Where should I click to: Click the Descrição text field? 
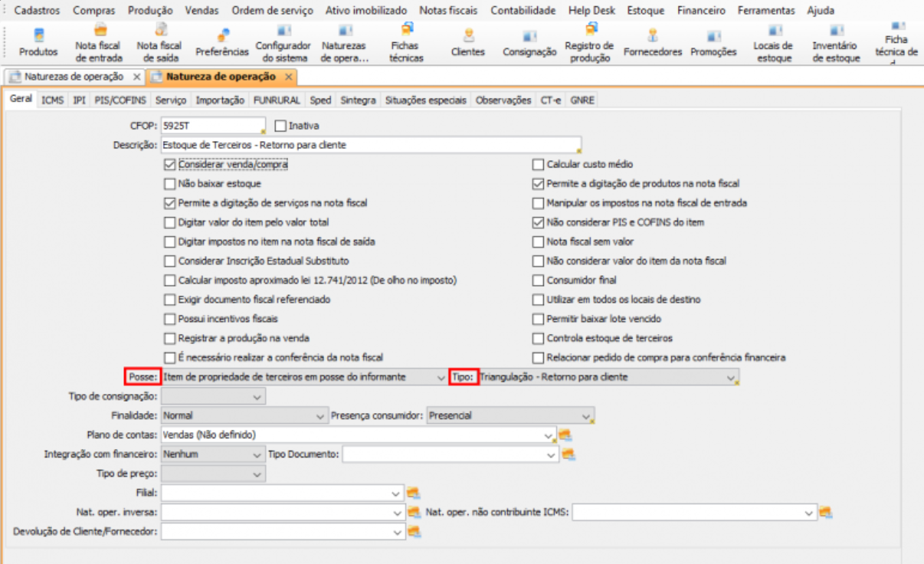click(x=368, y=145)
